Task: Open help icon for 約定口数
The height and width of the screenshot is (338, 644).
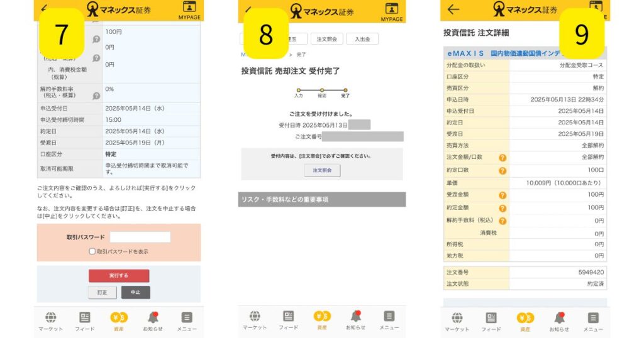Action: tap(502, 171)
